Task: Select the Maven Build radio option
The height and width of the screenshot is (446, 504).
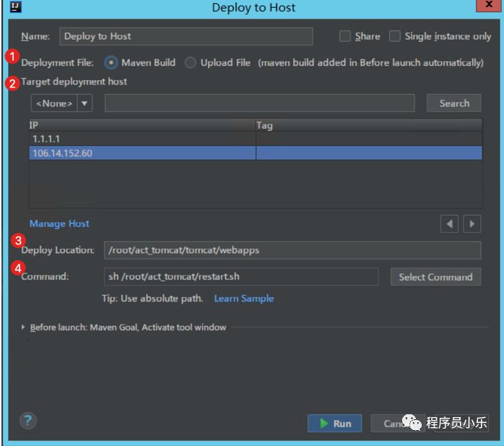Action: click(111, 62)
